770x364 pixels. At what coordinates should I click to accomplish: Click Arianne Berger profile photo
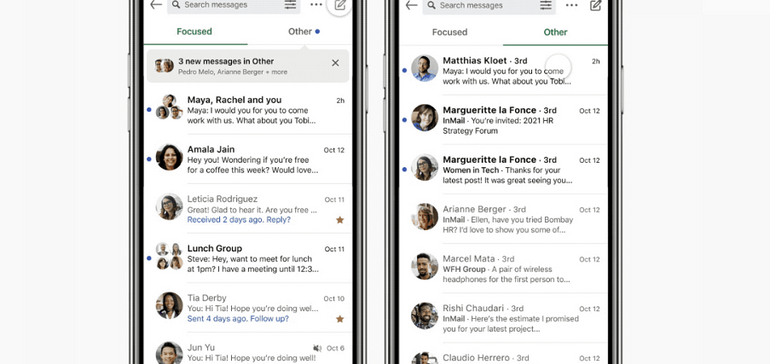pos(425,217)
